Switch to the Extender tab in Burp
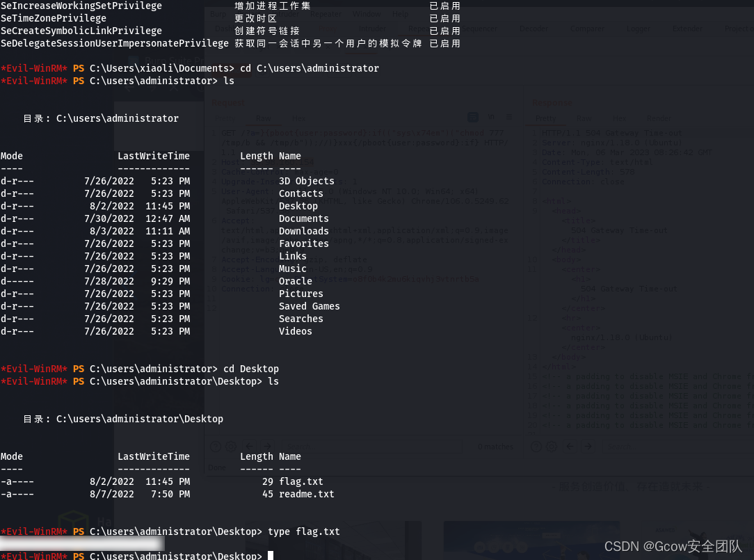 point(687,29)
